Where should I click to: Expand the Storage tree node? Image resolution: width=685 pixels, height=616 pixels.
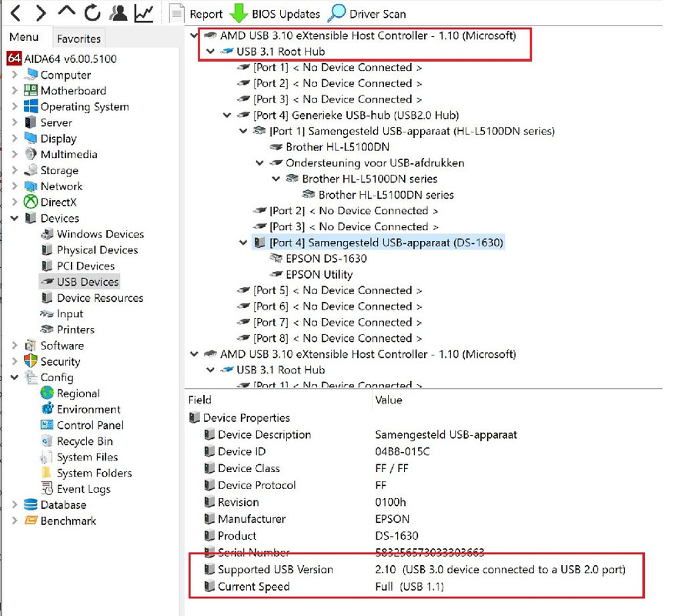[x=15, y=170]
